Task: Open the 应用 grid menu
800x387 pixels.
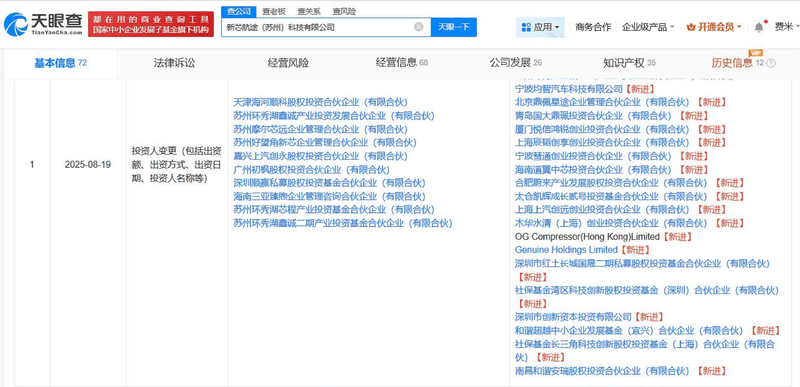Action: tap(540, 27)
